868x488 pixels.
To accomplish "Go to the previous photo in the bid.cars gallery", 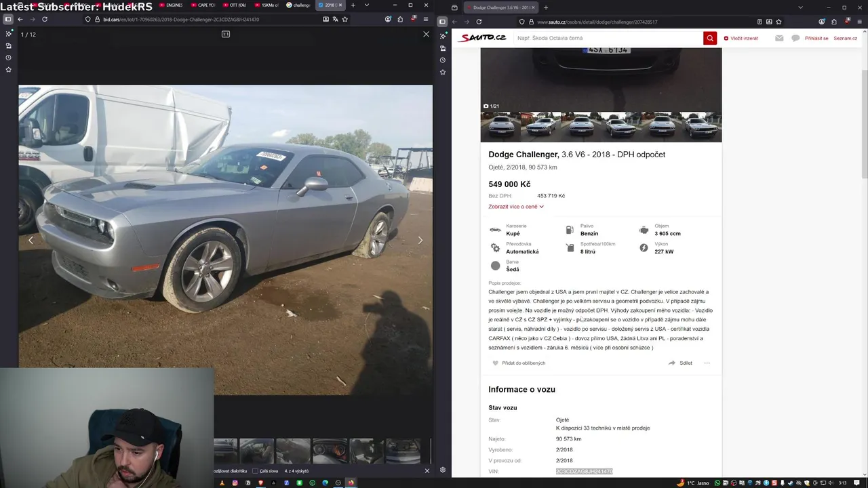I will point(31,240).
